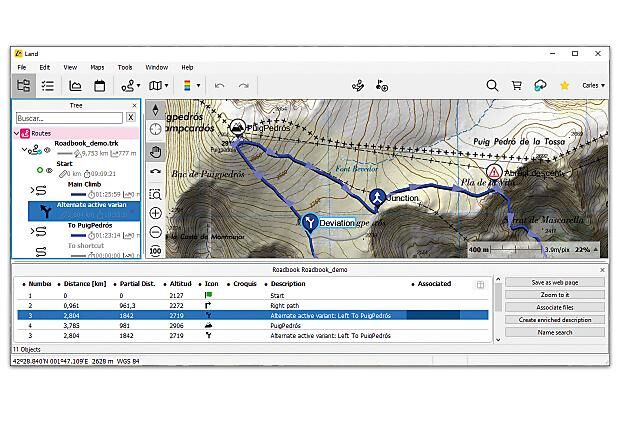This screenshot has width=620, height=424.
Task: Click the add waypoint flag icon
Action: click(x=382, y=85)
